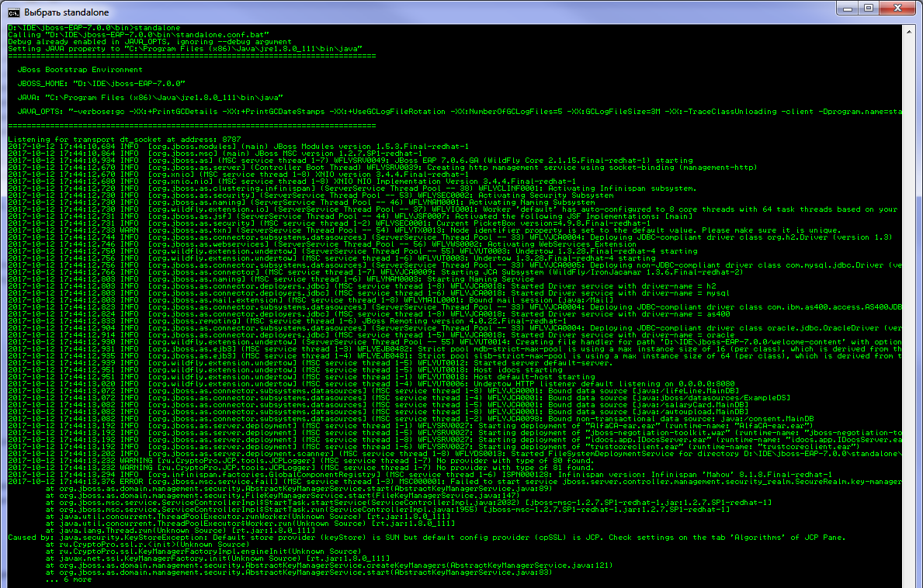This screenshot has height=588, width=923.
Task: Click the 'AlfaCA-ear.ear' deployment line
Action: (411, 427)
